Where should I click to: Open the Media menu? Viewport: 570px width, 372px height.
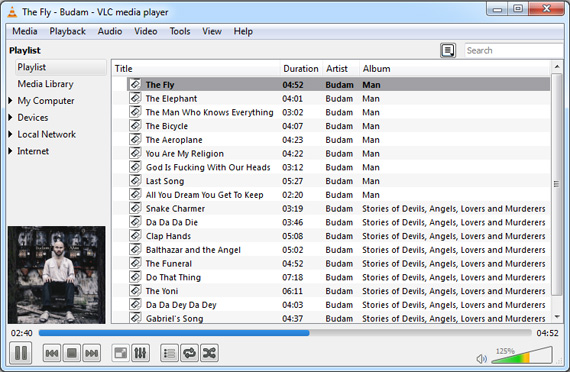pos(25,31)
